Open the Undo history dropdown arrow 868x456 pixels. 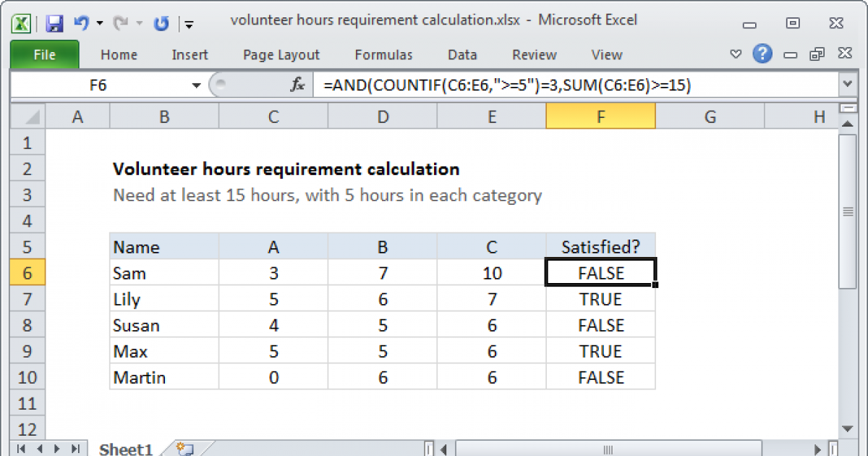click(x=100, y=23)
